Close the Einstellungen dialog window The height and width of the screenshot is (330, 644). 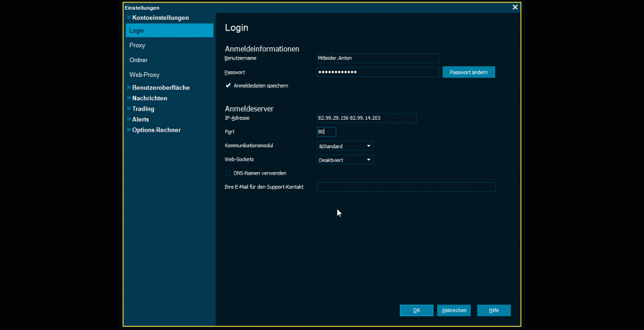515,7
